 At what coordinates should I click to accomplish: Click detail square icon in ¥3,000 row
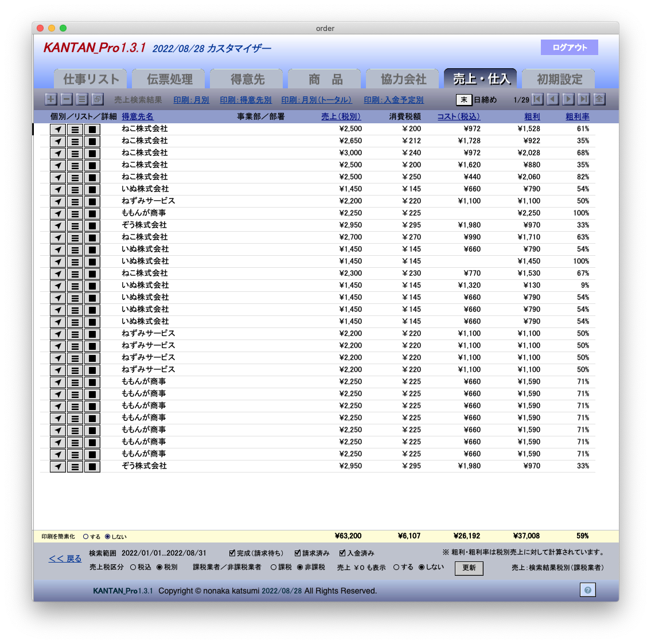[92, 154]
